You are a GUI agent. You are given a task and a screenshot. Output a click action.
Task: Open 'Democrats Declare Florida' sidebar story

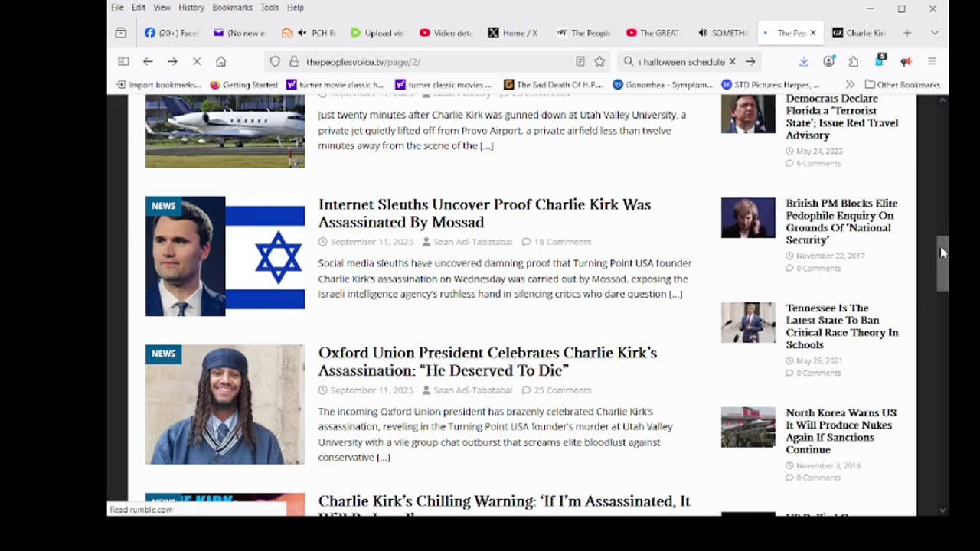coord(841,116)
